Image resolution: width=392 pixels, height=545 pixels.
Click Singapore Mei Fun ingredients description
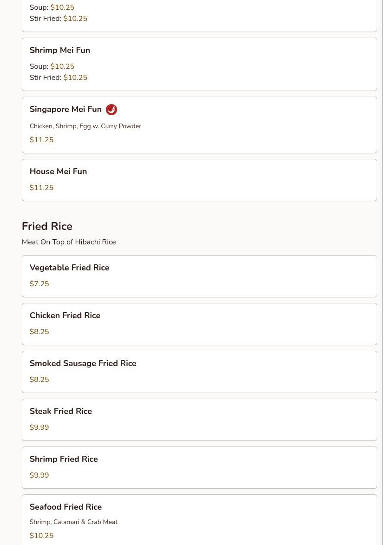click(85, 126)
